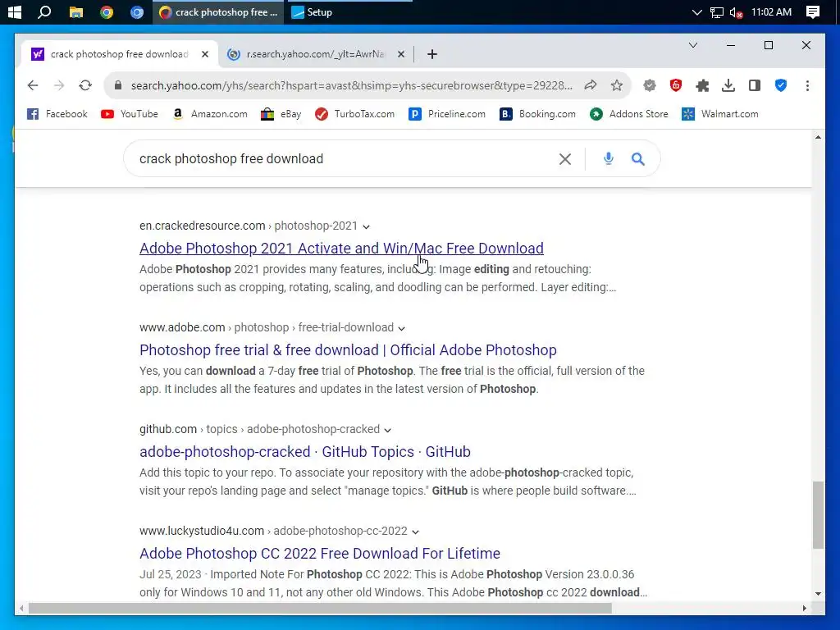Open Amazon.com bookmark
Screen dimensions: 840x630
tap(209, 114)
